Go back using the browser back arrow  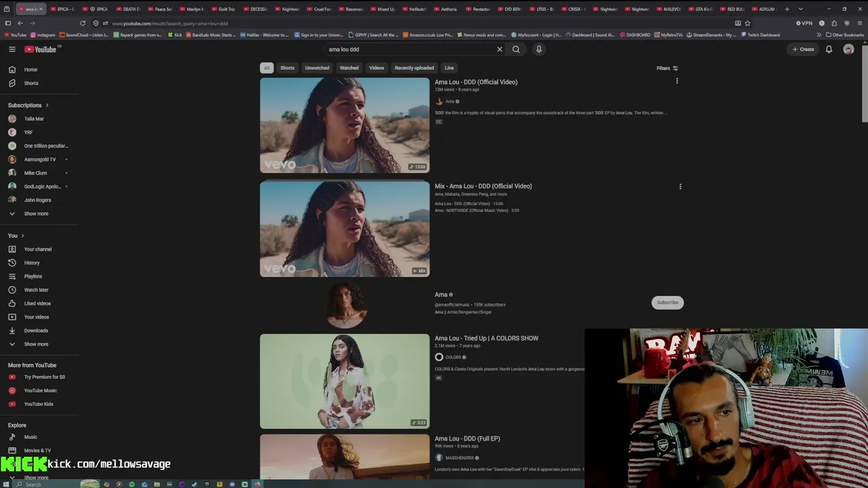click(20, 23)
